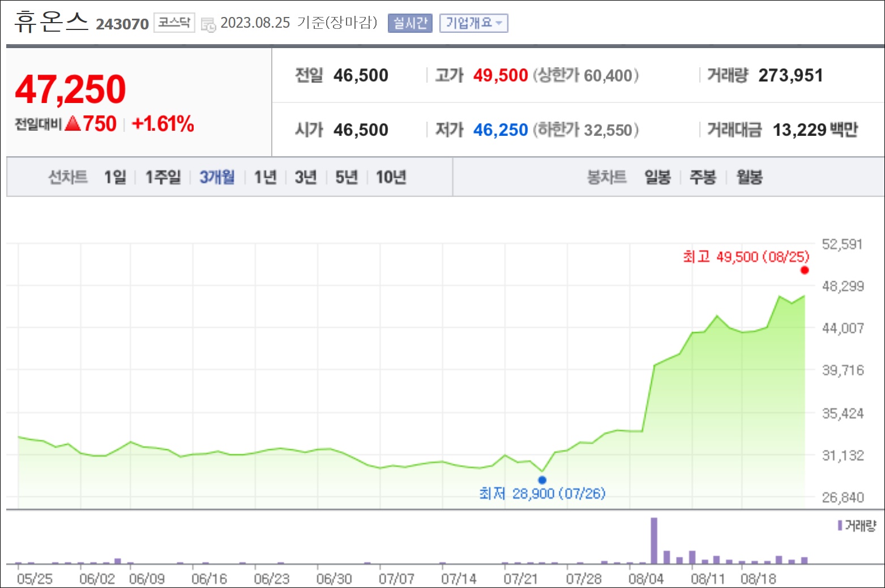Click the red up-arrow triangle before 750
Image resolution: width=885 pixels, height=588 pixels.
tap(73, 123)
